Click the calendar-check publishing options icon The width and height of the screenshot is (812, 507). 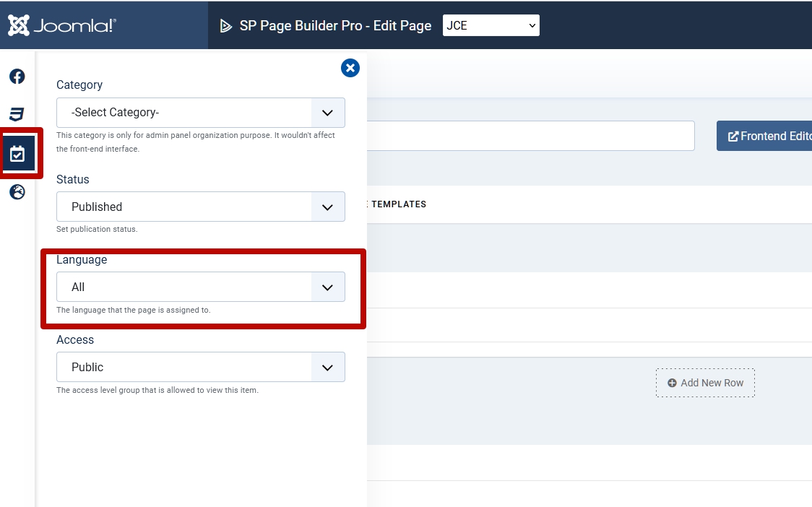coord(17,153)
